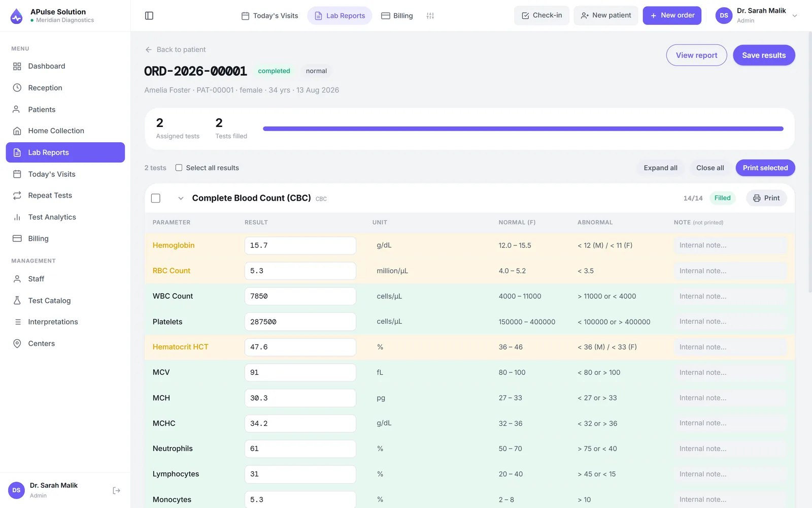The height and width of the screenshot is (508, 812).
Task: Click the Platelets result field
Action: click(300, 322)
